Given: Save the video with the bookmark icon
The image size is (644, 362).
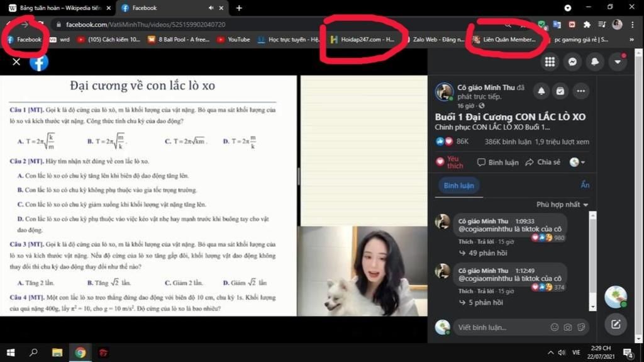Looking at the screenshot, I should 560,91.
